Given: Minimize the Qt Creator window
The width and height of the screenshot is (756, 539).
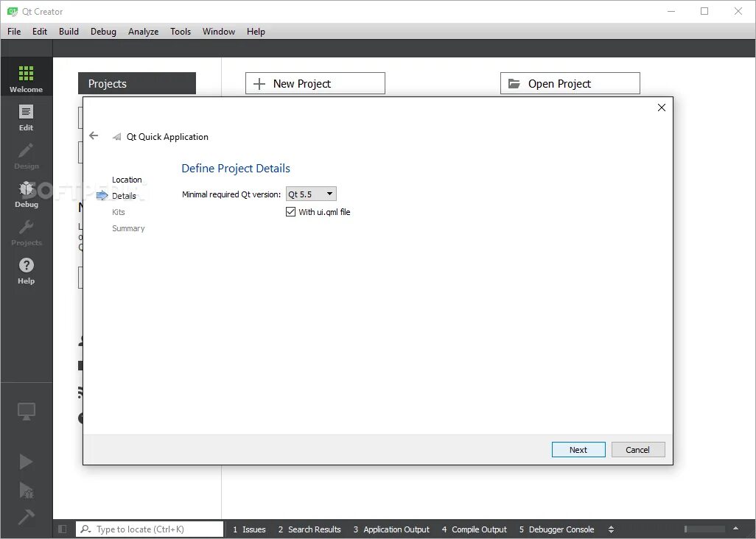Looking at the screenshot, I should [671, 11].
